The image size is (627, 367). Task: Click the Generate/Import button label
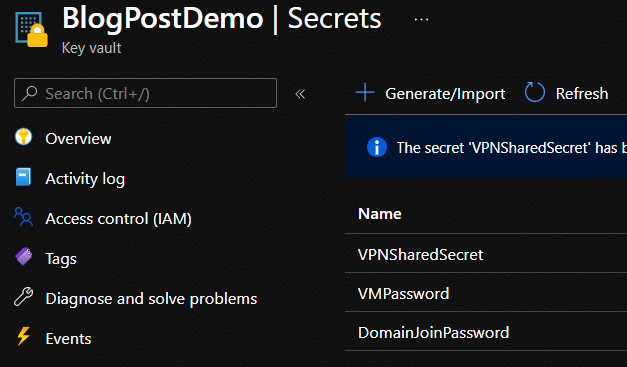coord(445,94)
